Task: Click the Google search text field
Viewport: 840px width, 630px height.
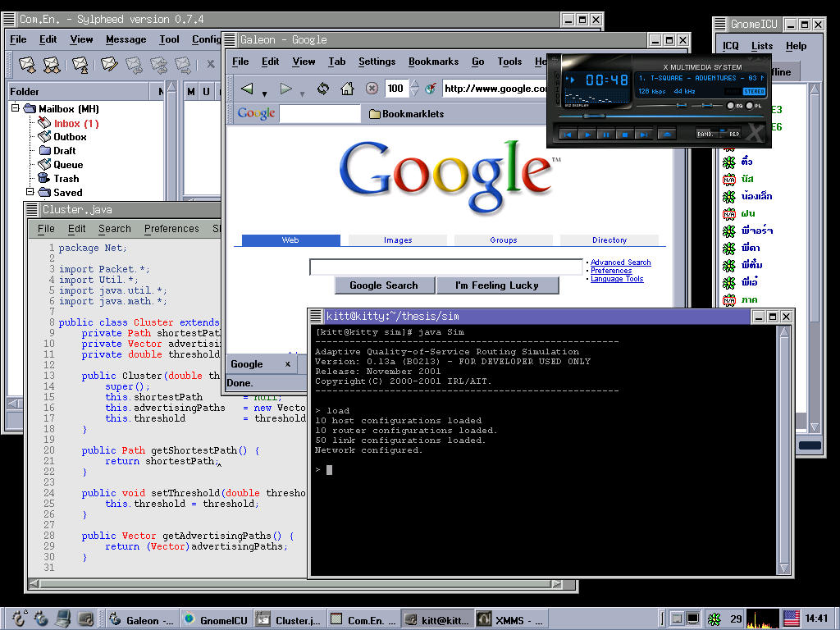Action: coord(445,267)
